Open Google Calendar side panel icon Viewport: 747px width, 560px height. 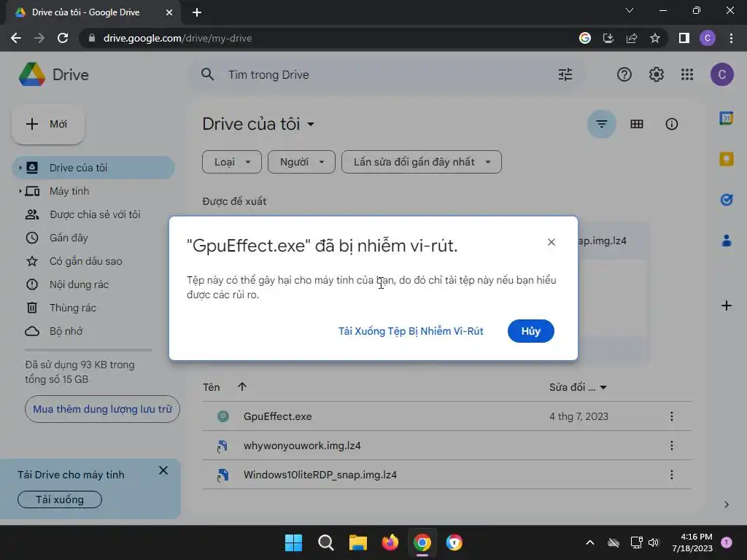coord(726,118)
